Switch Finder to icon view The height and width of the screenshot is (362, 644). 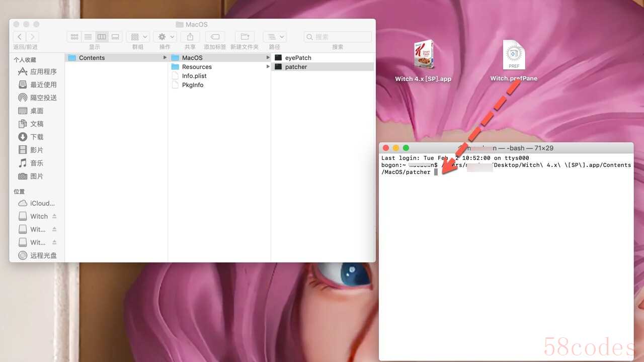click(74, 37)
